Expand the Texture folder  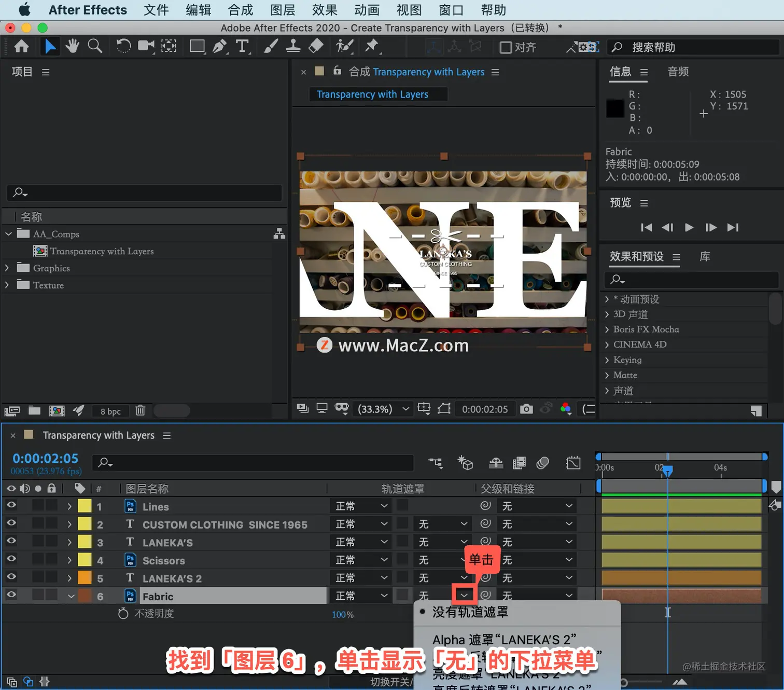point(7,285)
